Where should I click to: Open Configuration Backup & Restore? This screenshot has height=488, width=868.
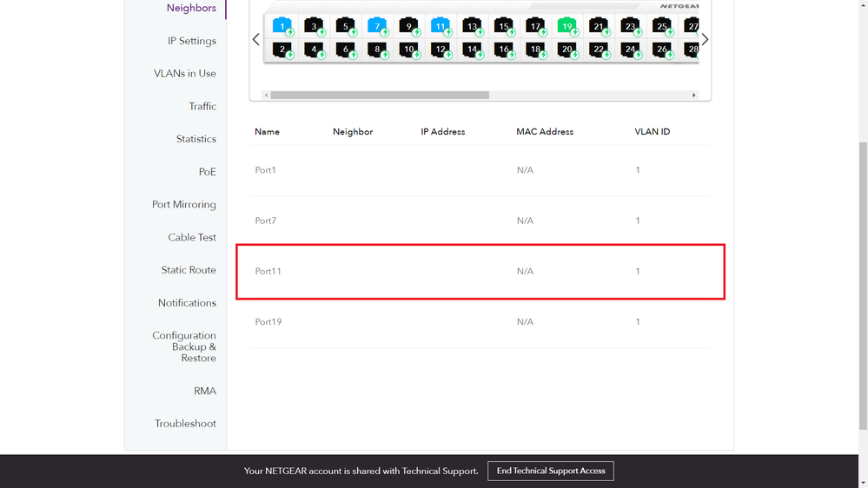point(184,347)
